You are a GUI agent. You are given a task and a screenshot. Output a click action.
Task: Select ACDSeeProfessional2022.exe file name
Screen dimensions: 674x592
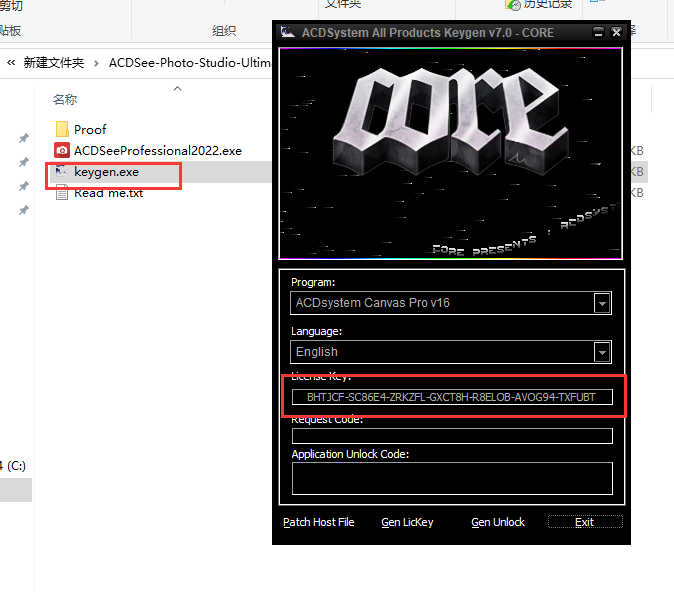coord(158,150)
